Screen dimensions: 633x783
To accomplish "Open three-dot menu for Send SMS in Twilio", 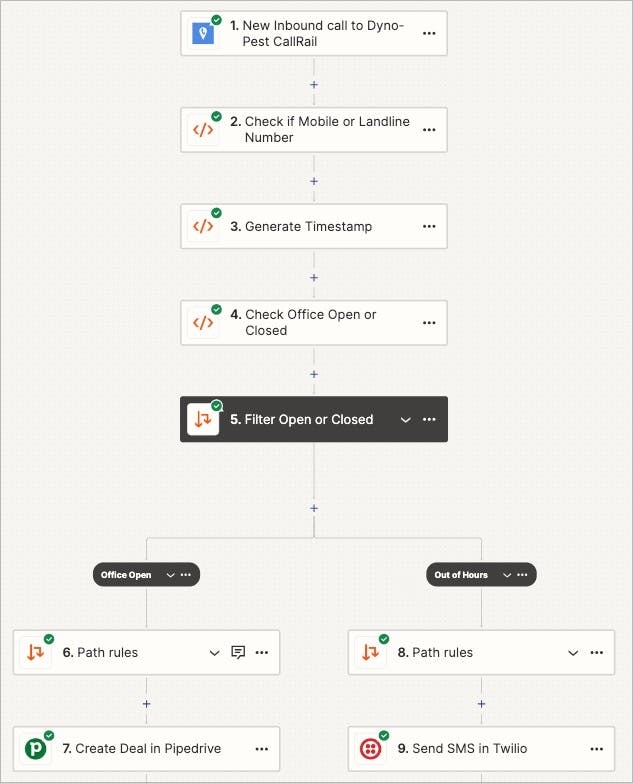I will (597, 748).
